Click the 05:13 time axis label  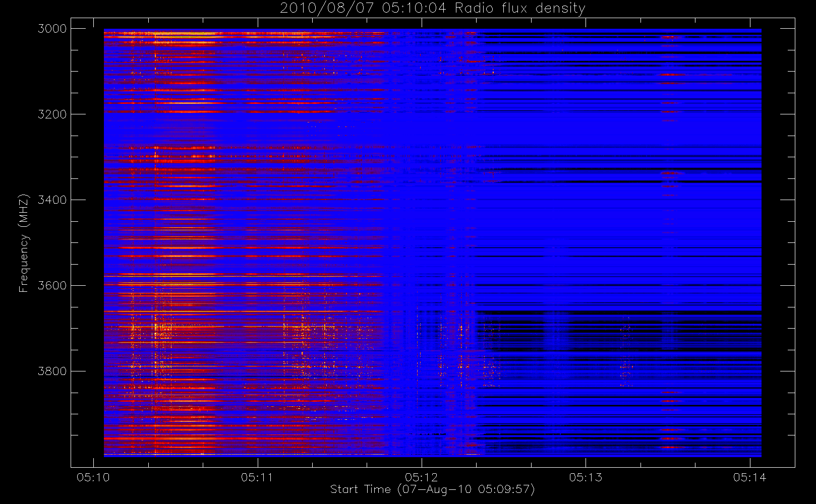[586, 477]
